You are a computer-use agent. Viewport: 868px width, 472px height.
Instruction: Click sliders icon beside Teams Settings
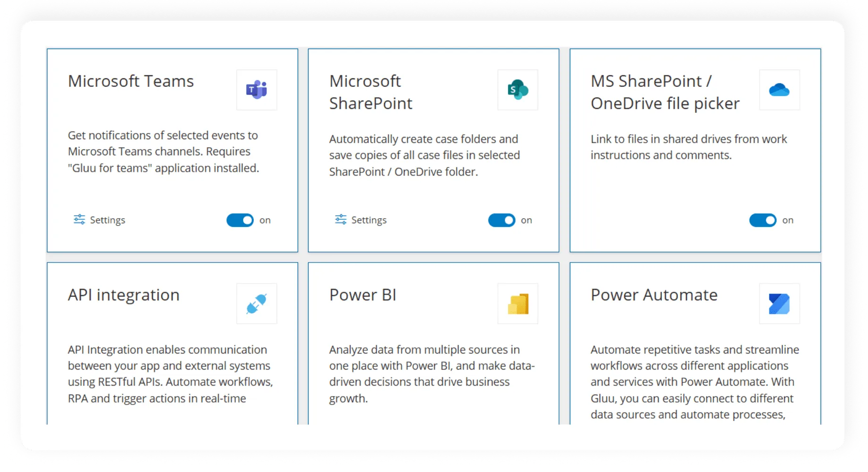tap(79, 219)
